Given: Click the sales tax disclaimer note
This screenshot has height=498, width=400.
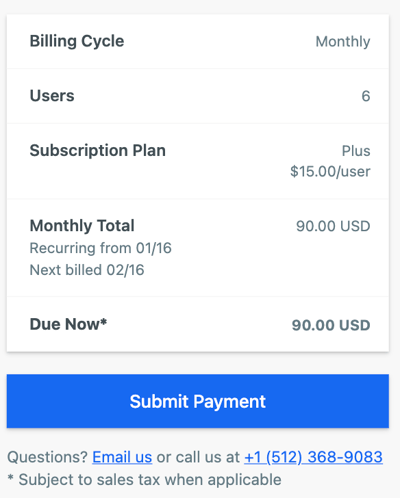Looking at the screenshot, I should pos(144,480).
